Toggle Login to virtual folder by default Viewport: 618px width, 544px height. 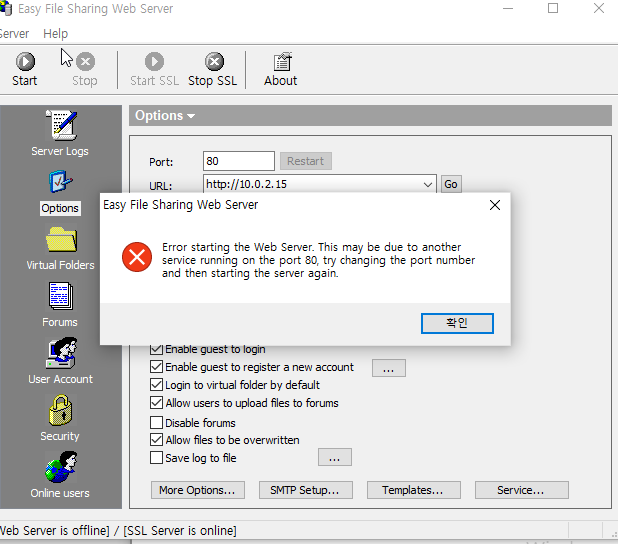(156, 384)
